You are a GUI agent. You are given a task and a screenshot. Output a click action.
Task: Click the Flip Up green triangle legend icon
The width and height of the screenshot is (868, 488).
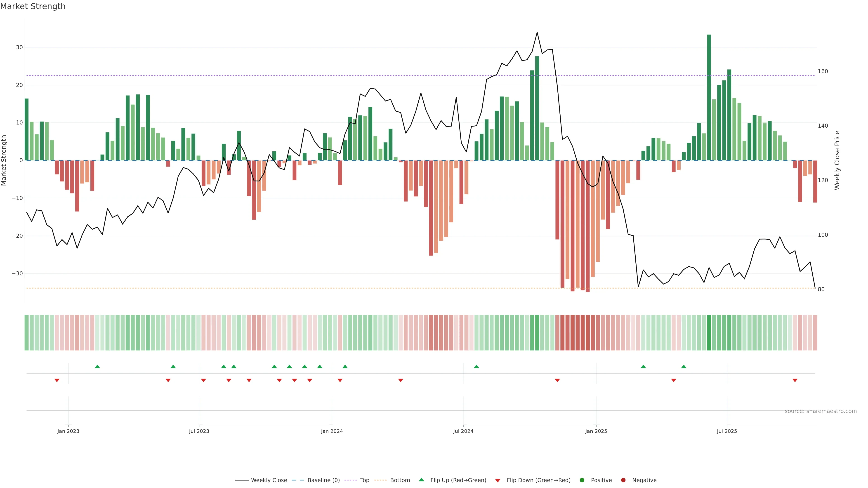(x=421, y=480)
